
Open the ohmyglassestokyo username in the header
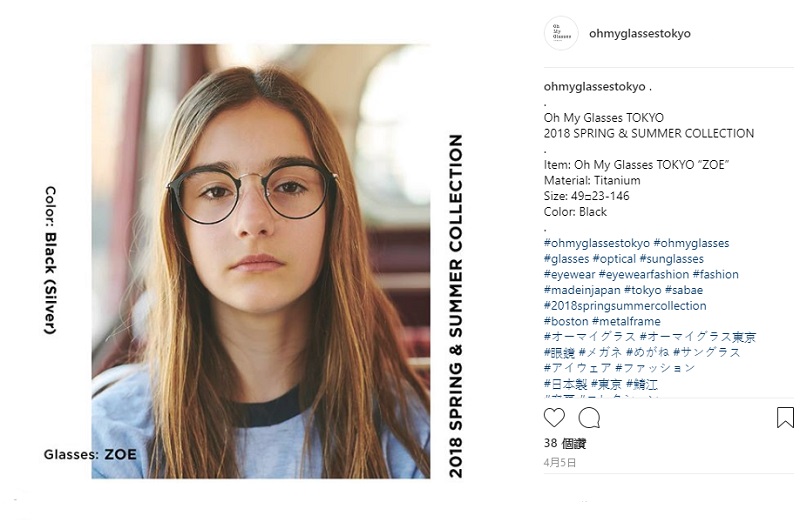640,34
